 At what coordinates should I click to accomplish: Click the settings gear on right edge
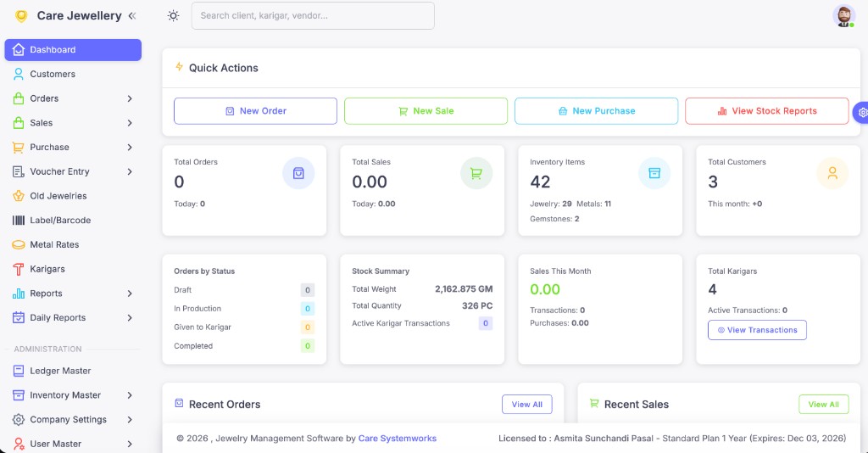click(862, 112)
